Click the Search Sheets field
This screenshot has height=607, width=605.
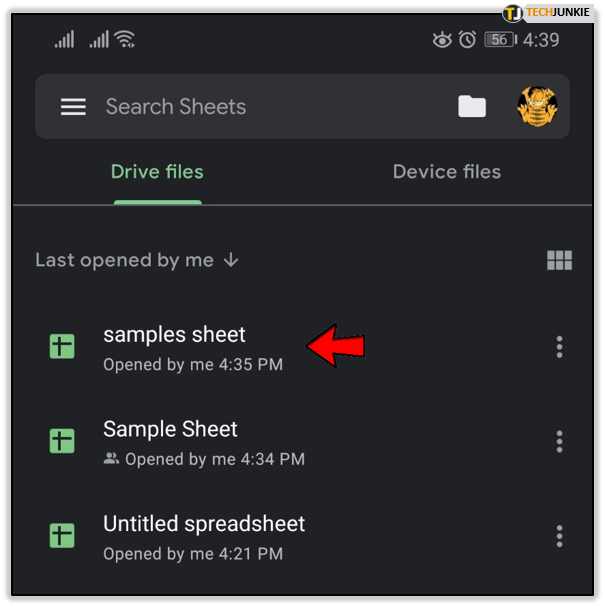coord(260,107)
